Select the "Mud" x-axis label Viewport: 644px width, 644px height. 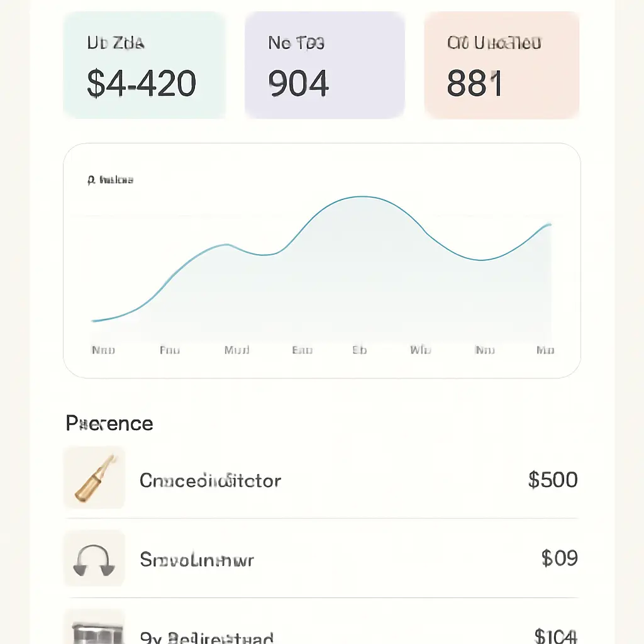click(x=236, y=350)
